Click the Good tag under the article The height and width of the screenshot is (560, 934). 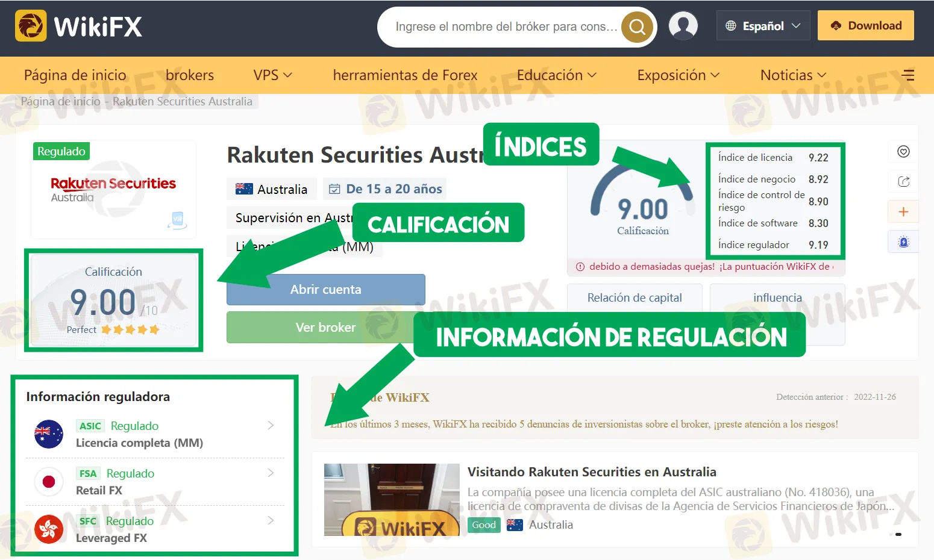coord(484,525)
